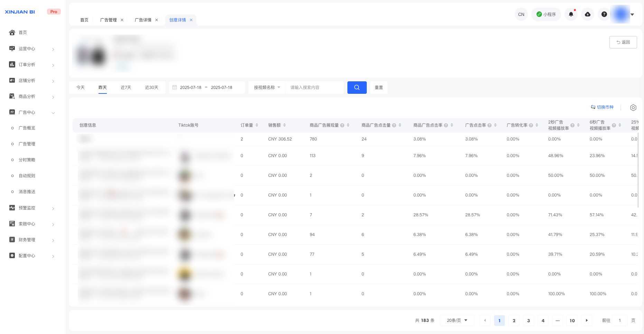Open the 小程序 mini program button

pos(546,14)
